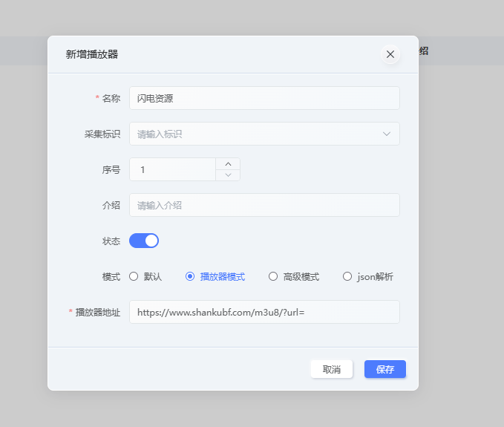Select 高级模式 radio option
The image size is (504, 427).
point(273,276)
